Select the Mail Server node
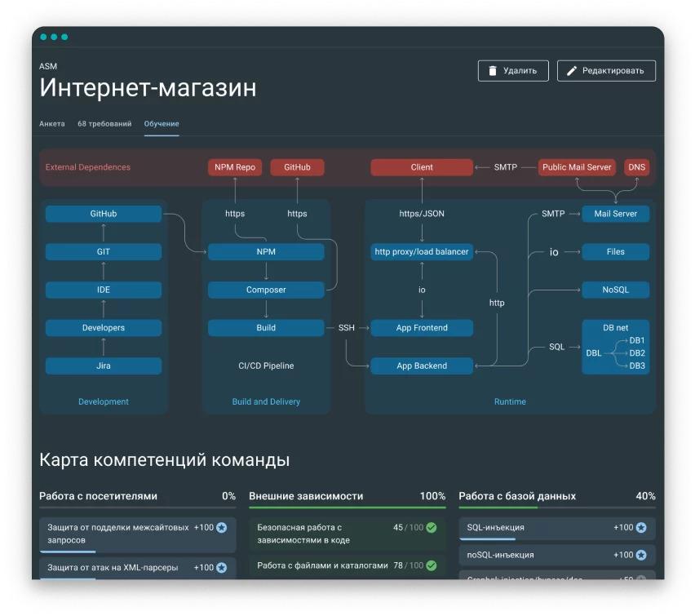Screen dimensions: 695x616 coord(616,214)
